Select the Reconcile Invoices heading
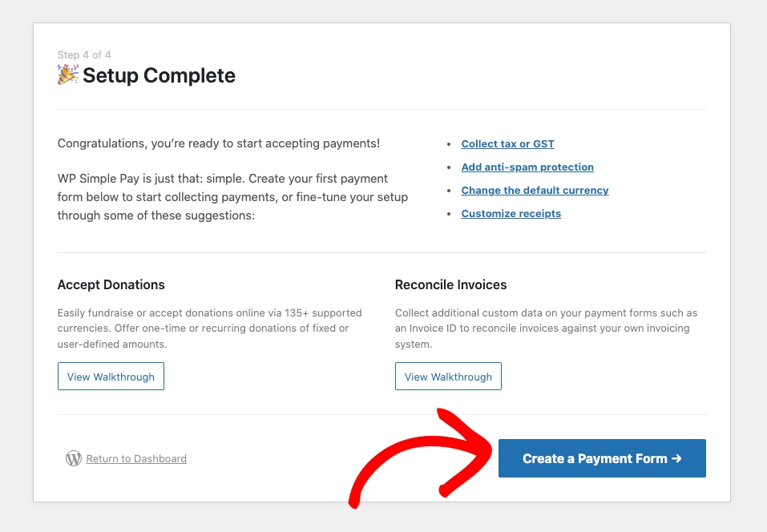 [450, 284]
